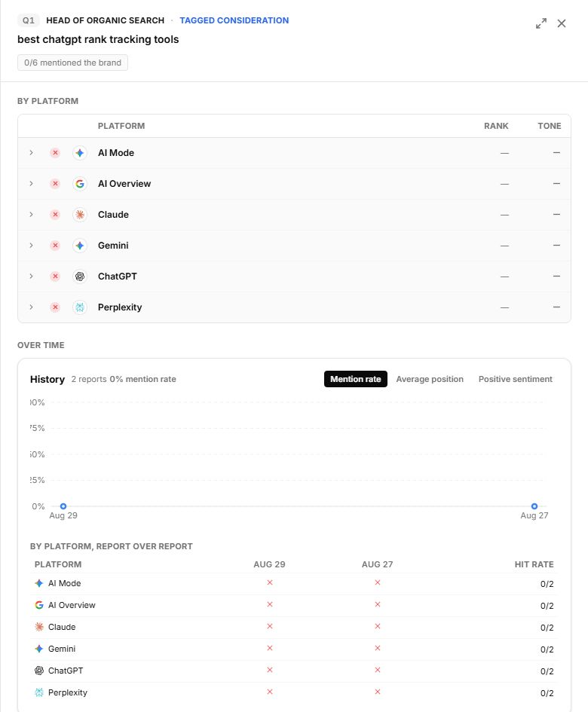Screen dimensions: 588x712
Task: Click the expand panel diagonal arrows icon
Action: coord(541,23)
